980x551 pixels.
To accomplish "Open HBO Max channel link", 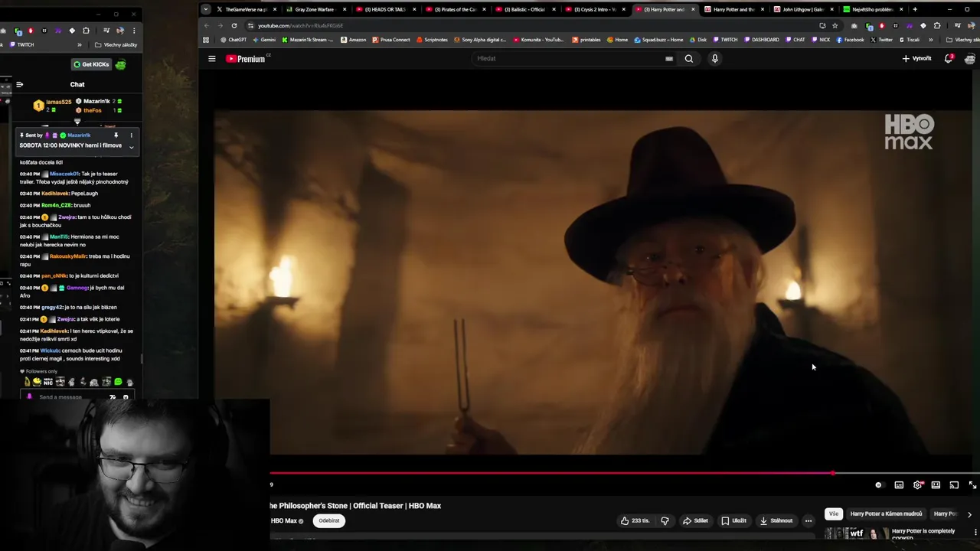I will click(284, 521).
